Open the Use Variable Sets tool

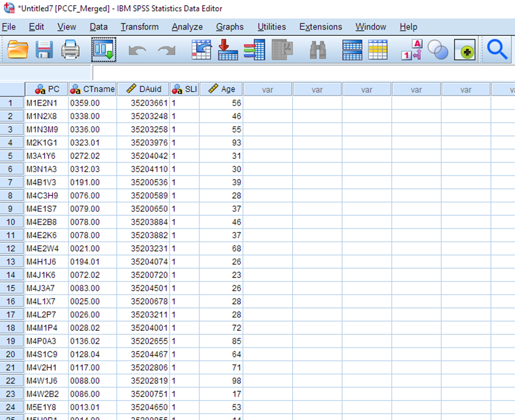[438, 50]
